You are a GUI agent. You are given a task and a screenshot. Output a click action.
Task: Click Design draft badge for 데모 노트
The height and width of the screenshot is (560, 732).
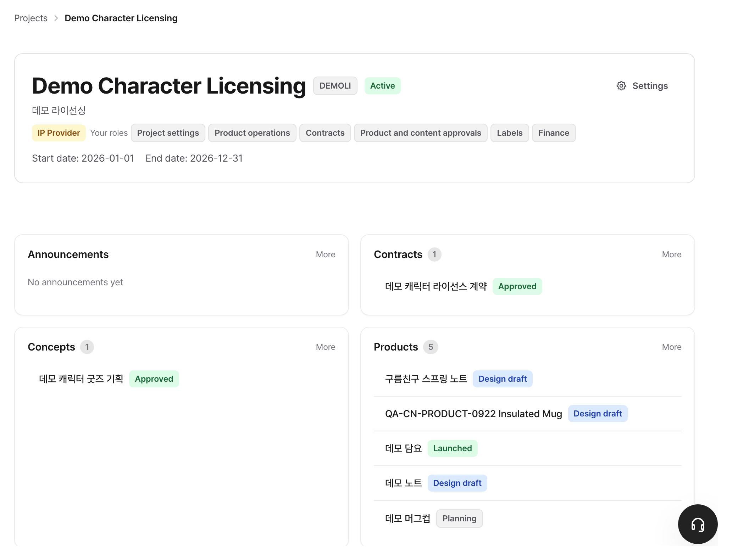point(457,483)
